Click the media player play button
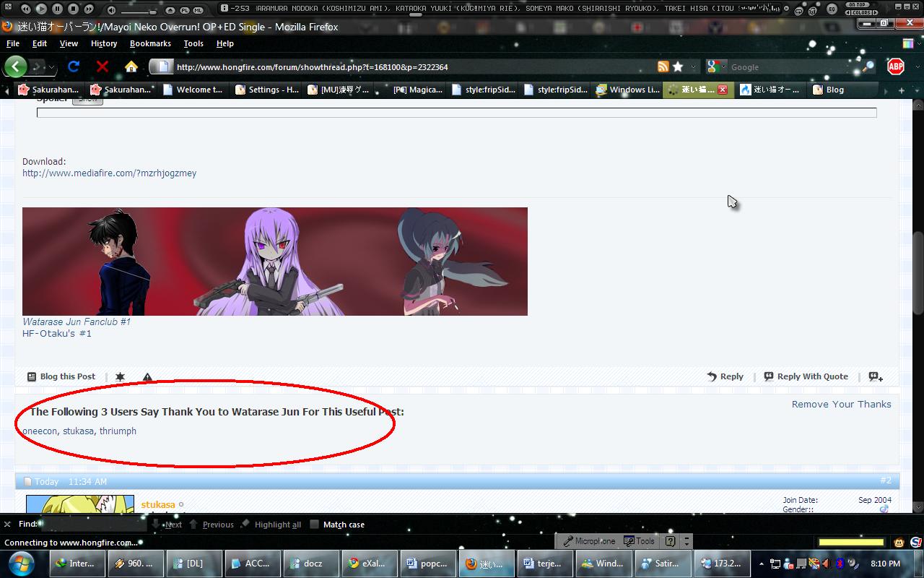The height and width of the screenshot is (578, 924). pos(41,9)
